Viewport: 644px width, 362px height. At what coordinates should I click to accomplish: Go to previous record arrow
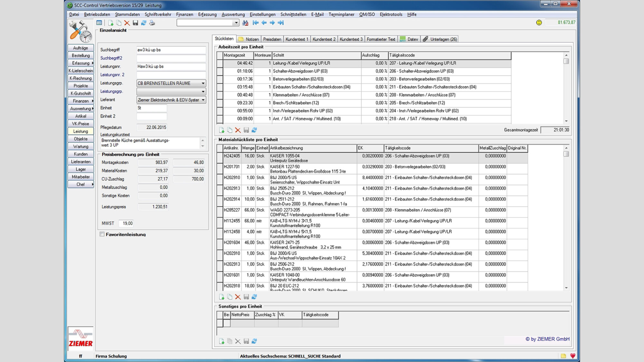[264, 23]
